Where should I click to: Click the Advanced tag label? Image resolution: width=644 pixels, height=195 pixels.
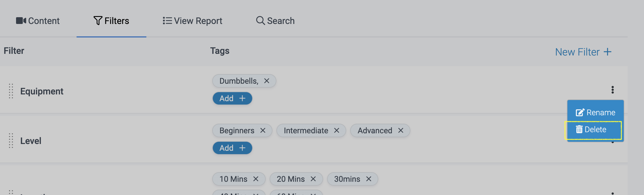click(x=375, y=130)
